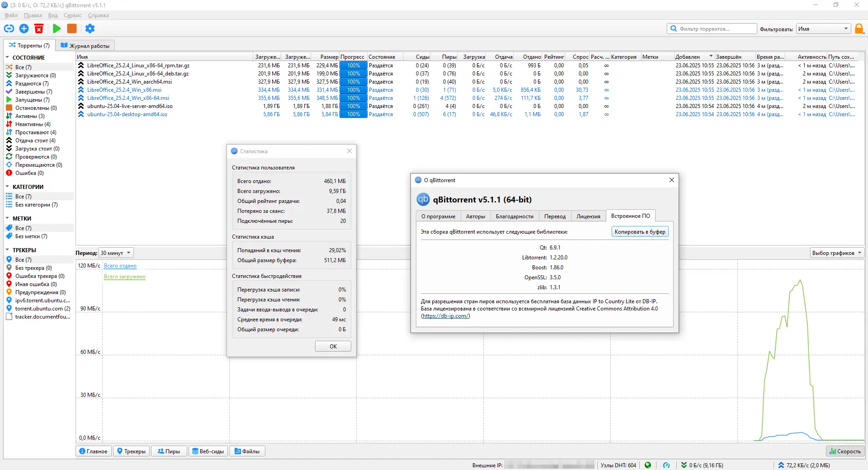Screen dimensions: 868x470
Task: Open the Период 30 минут dropdown
Action: point(116,253)
